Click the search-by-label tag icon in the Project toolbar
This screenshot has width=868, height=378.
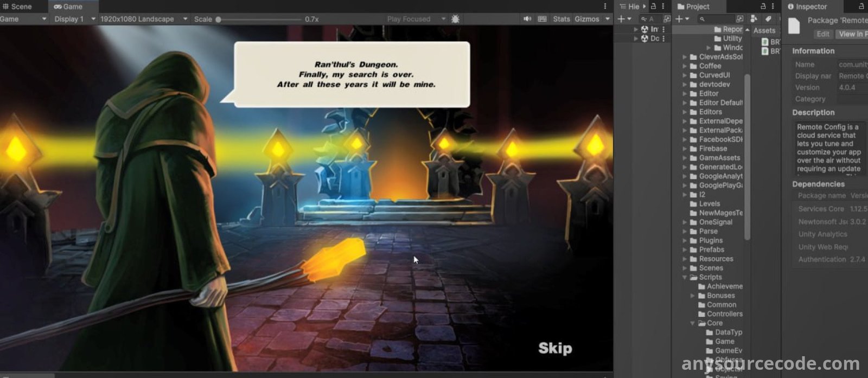coord(768,19)
